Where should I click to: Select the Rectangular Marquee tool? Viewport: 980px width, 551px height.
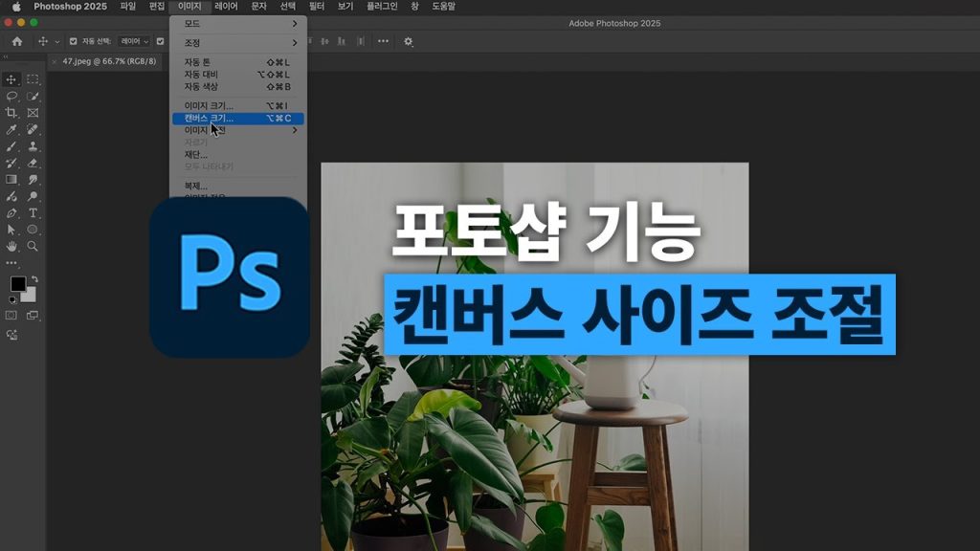33,79
